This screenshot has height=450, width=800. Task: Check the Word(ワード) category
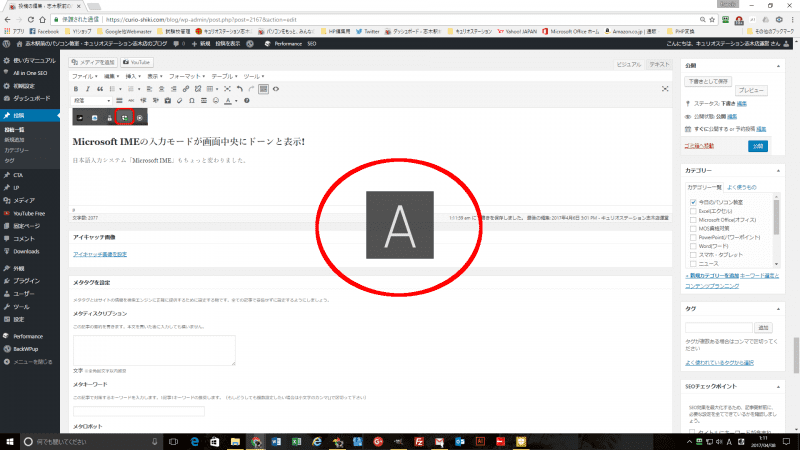click(x=693, y=246)
